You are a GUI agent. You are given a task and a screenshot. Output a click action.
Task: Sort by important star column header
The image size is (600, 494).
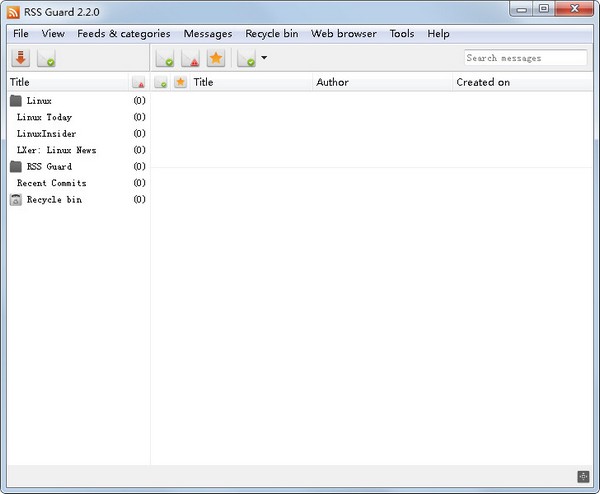[180, 82]
